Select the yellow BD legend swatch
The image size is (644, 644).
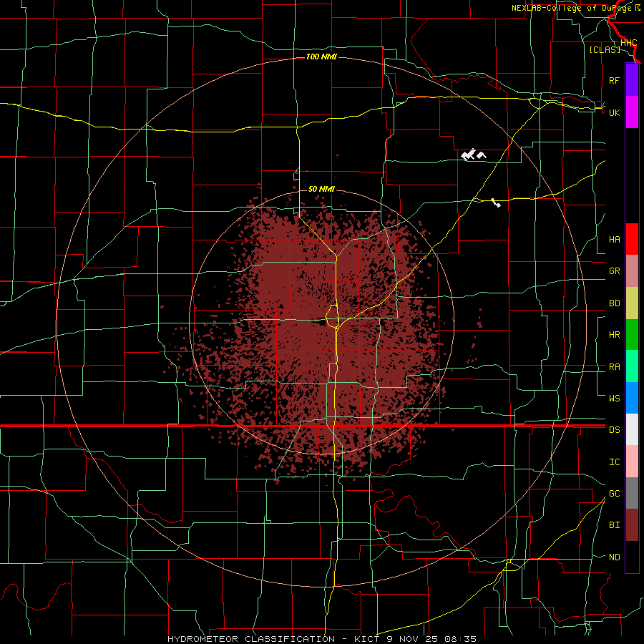coord(632,303)
